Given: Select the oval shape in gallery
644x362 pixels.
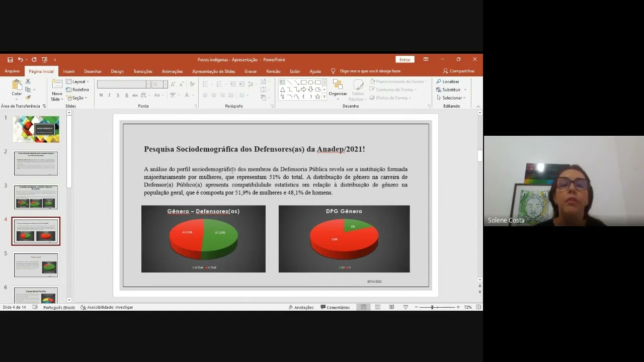Looking at the screenshot, I should click(x=310, y=82).
